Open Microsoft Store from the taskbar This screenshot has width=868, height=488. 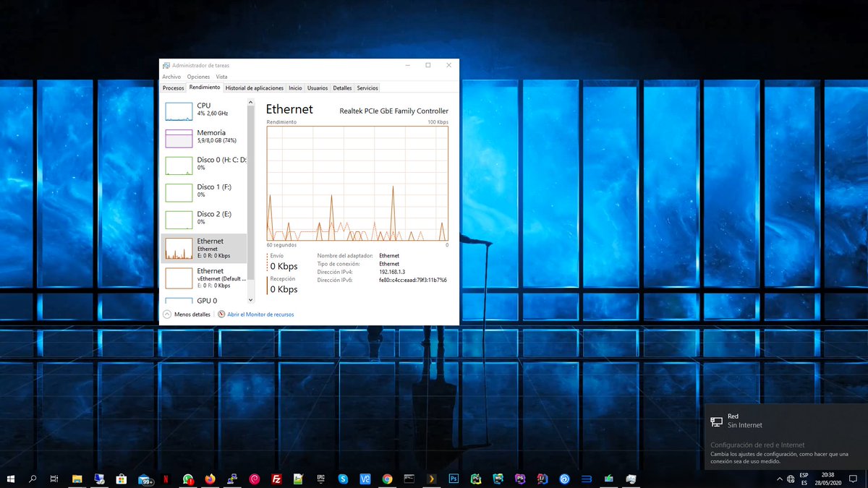tap(122, 479)
